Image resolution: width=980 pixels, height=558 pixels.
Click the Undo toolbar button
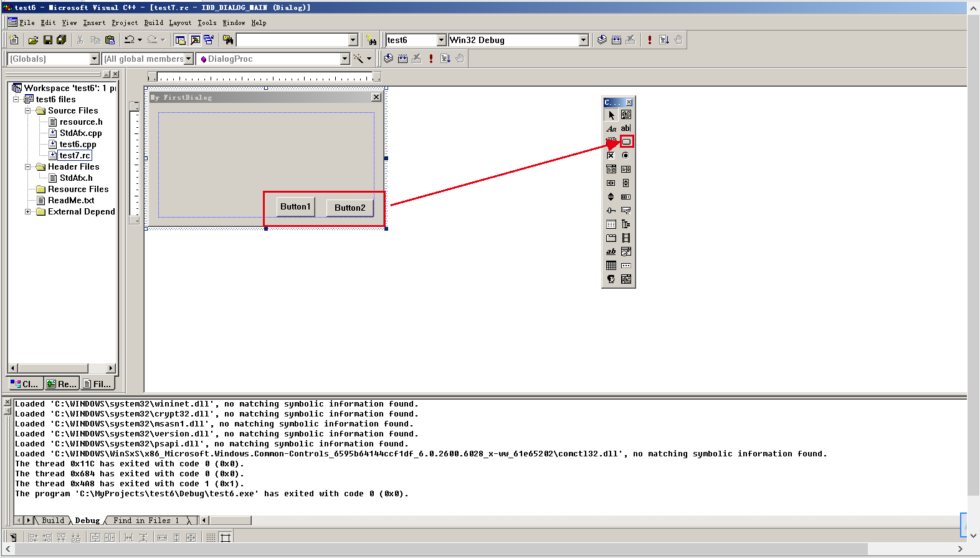[x=129, y=40]
